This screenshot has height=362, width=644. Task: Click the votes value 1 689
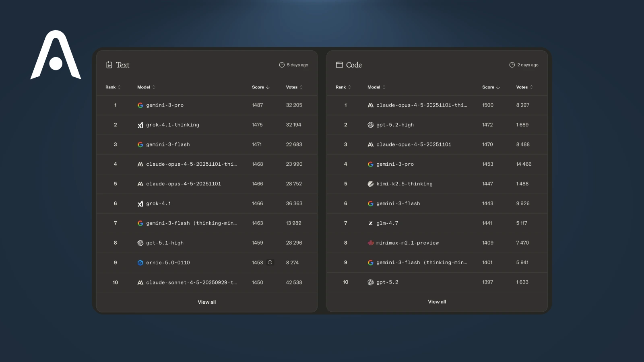522,125
